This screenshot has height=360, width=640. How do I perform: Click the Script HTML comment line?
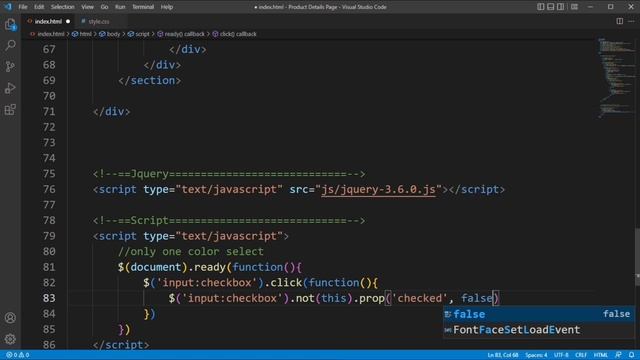[229, 220]
